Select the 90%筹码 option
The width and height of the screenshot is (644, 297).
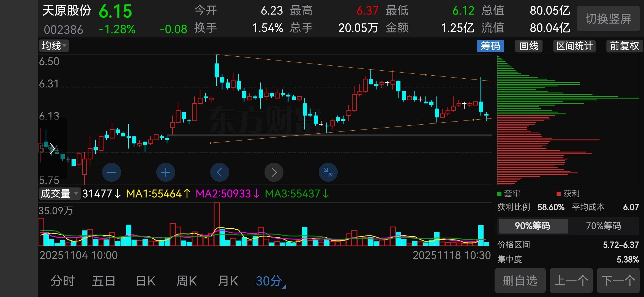pyautogui.click(x=533, y=226)
